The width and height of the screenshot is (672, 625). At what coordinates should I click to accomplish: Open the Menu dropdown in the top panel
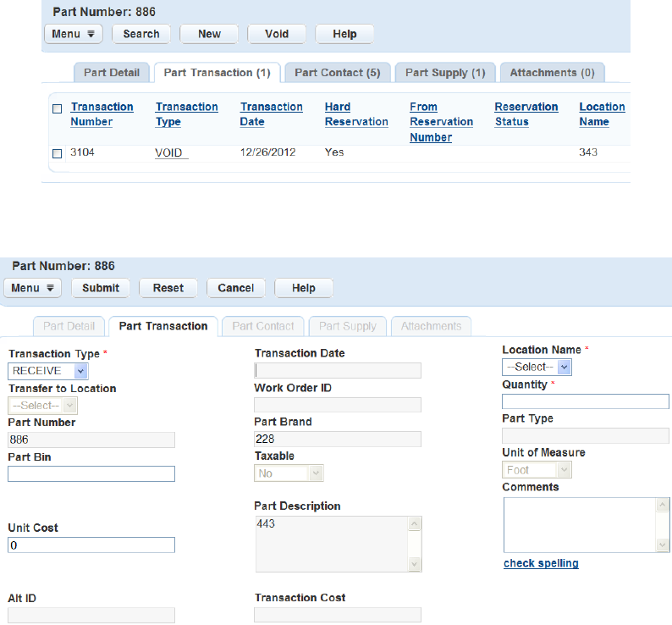[x=73, y=34]
